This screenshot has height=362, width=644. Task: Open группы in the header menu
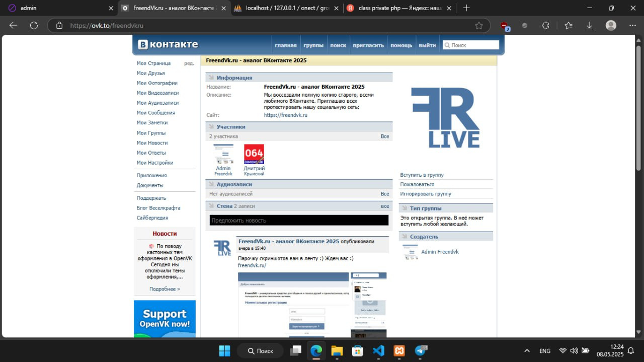tap(313, 45)
